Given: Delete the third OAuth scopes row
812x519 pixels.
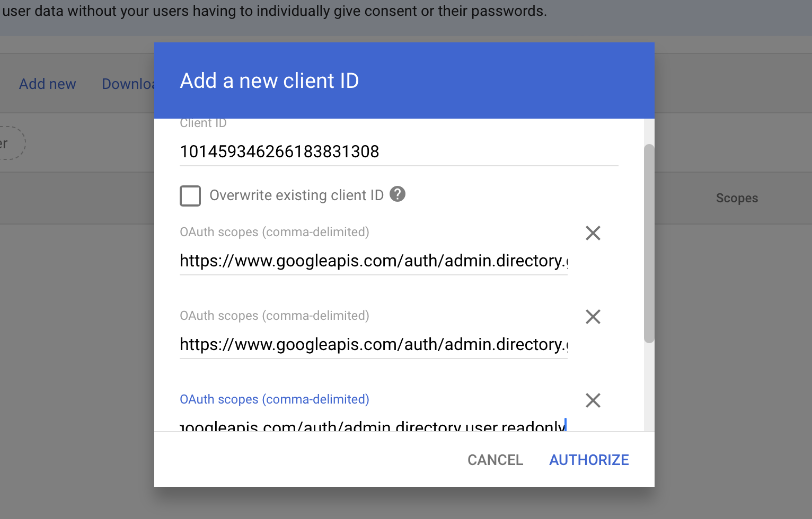Looking at the screenshot, I should (593, 400).
